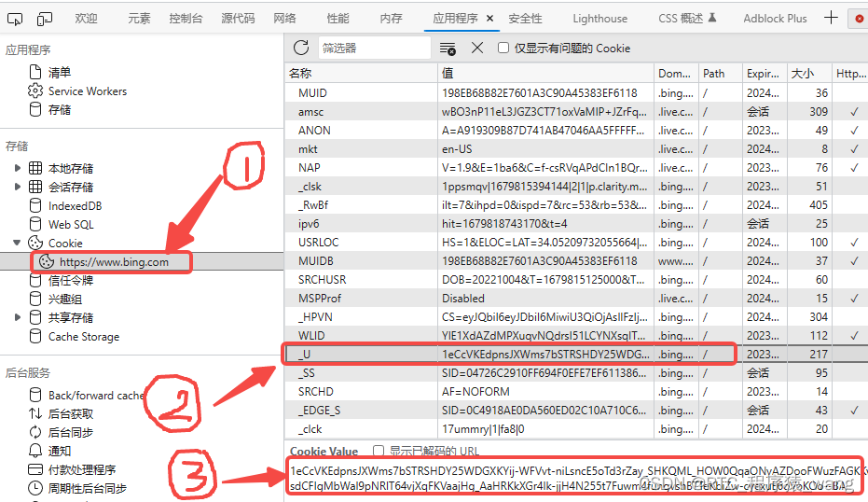Click the inspect element picker icon
Image resolution: width=868 pixels, height=502 pixels.
coord(15,19)
